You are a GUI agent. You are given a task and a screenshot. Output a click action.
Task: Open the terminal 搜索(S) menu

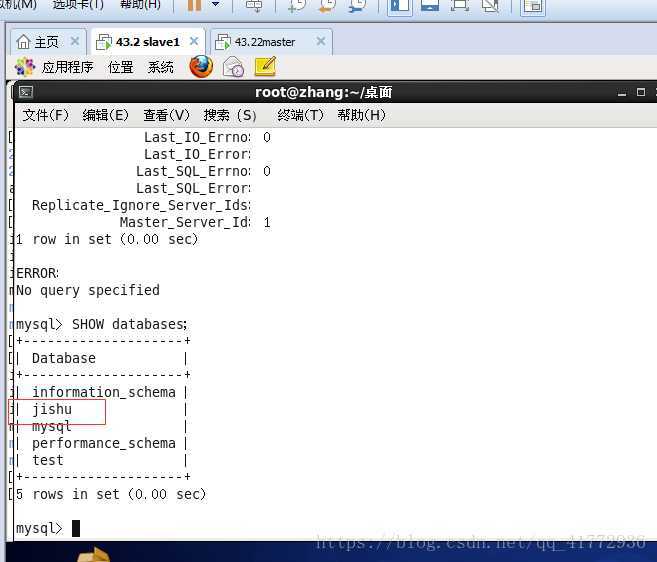(230, 115)
